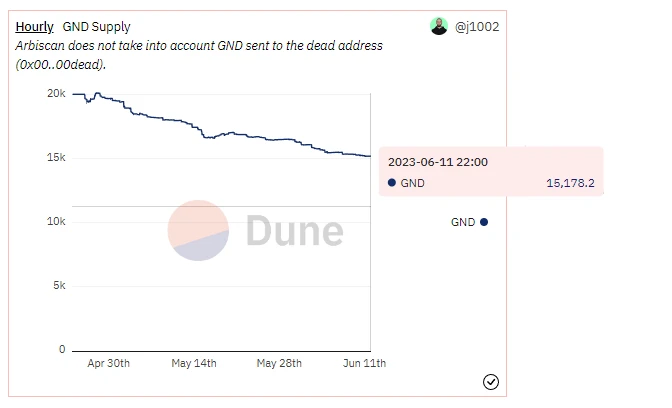This screenshot has height=408, width=672.
Task: Click the Hourly title link
Action: coord(34,27)
